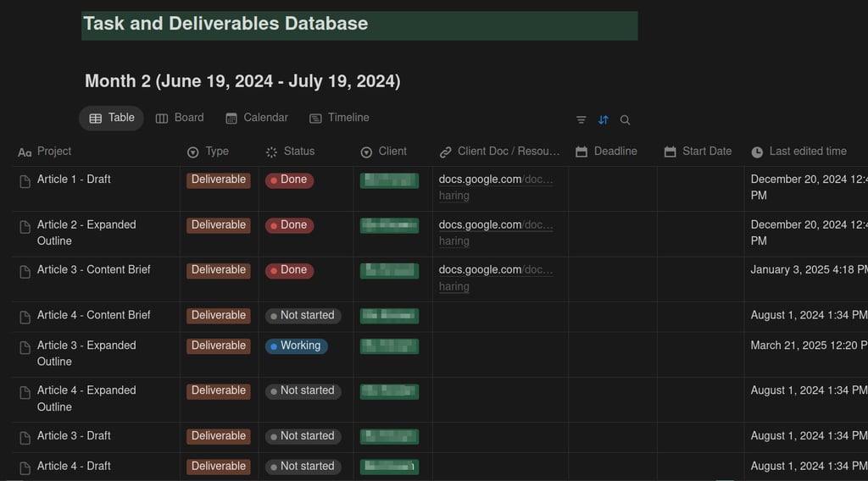Click the spinner icon on Status column header
This screenshot has width=868, height=481.
(271, 152)
